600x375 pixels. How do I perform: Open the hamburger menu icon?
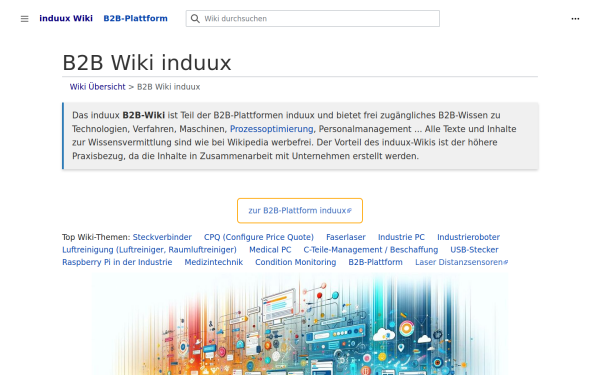tap(24, 19)
